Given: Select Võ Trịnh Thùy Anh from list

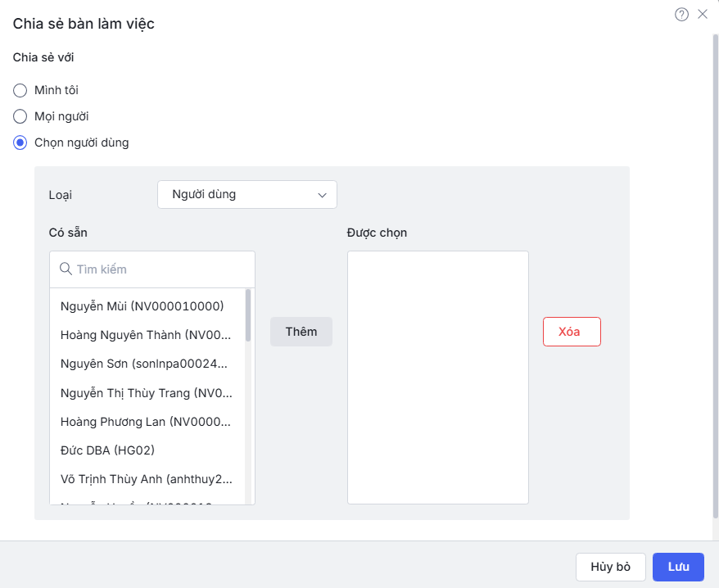Looking at the screenshot, I should click(x=146, y=479).
